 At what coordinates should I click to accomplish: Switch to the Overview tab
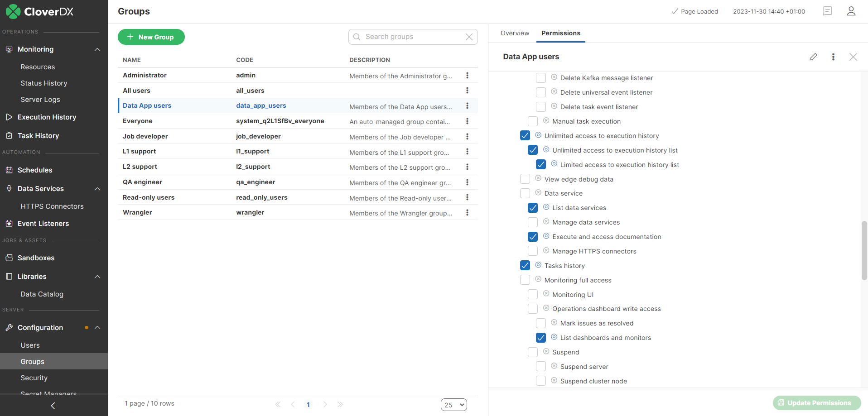click(515, 33)
